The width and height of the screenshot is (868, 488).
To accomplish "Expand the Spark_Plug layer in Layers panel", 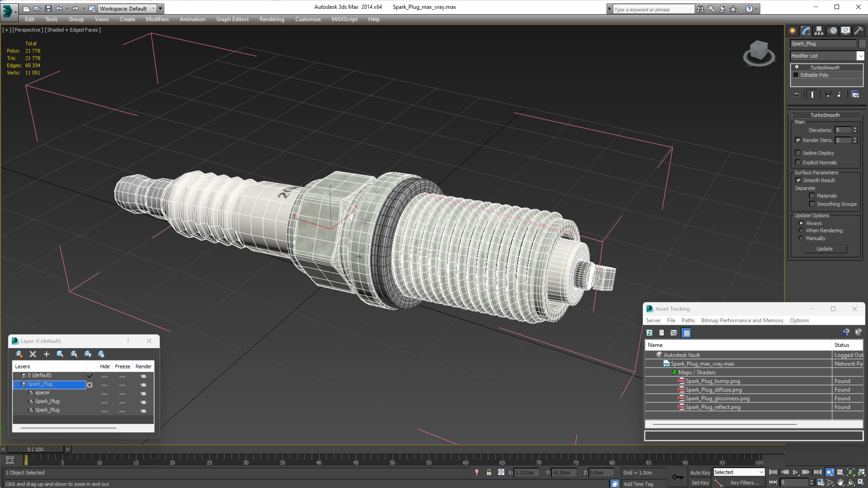I will tap(16, 384).
